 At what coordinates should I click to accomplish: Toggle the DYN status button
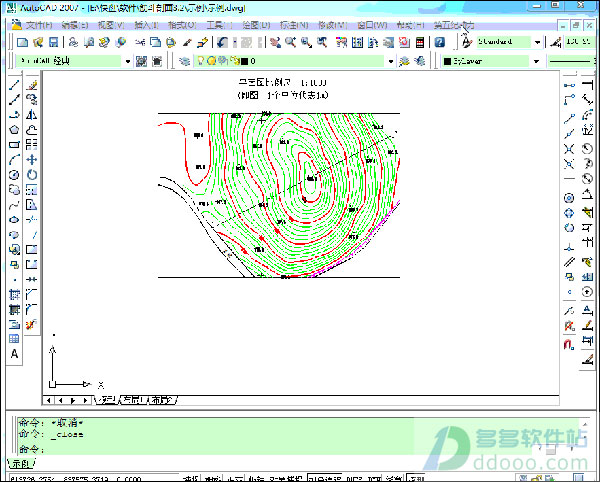tap(374, 478)
